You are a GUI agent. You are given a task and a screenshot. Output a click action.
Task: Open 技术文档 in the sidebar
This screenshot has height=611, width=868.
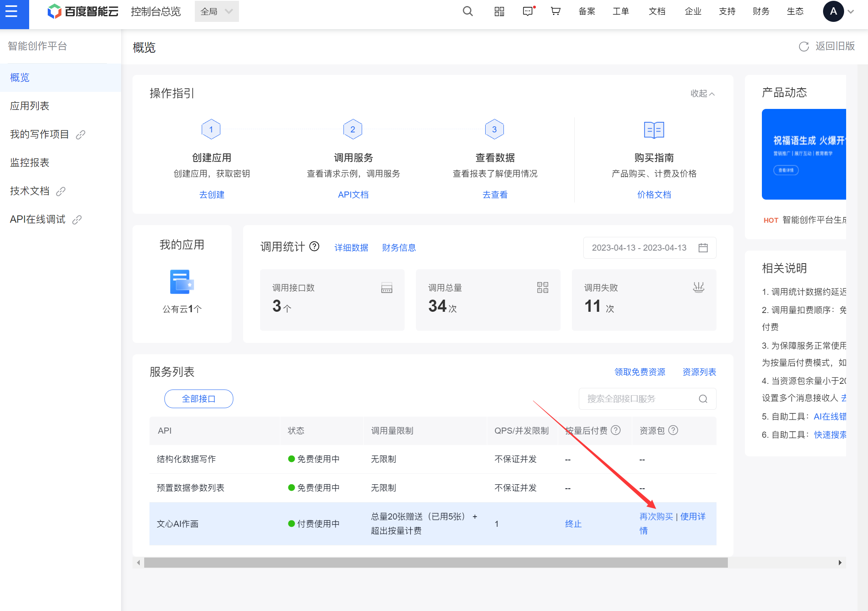coord(30,191)
